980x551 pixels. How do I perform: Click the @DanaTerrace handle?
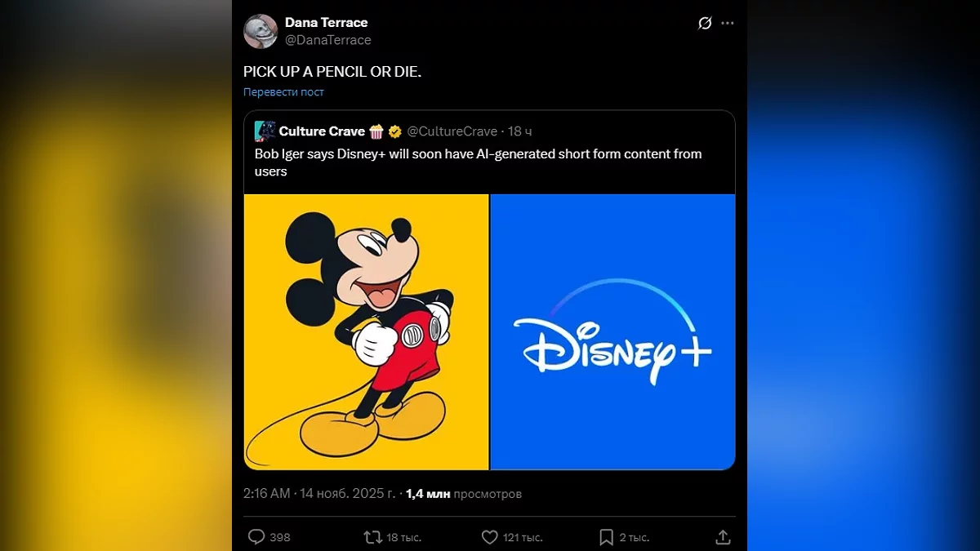[328, 40]
